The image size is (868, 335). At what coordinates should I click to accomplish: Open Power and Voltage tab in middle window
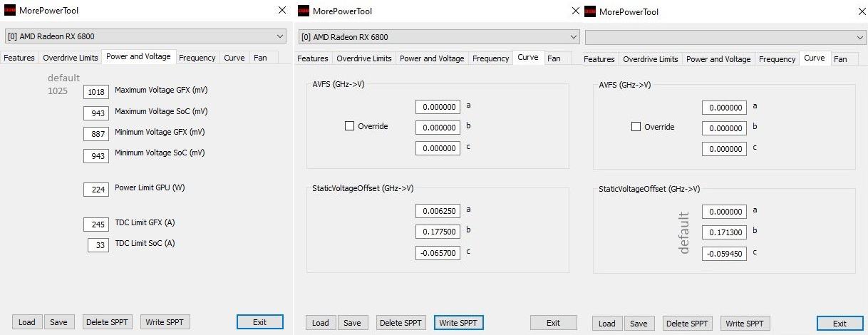coord(432,58)
